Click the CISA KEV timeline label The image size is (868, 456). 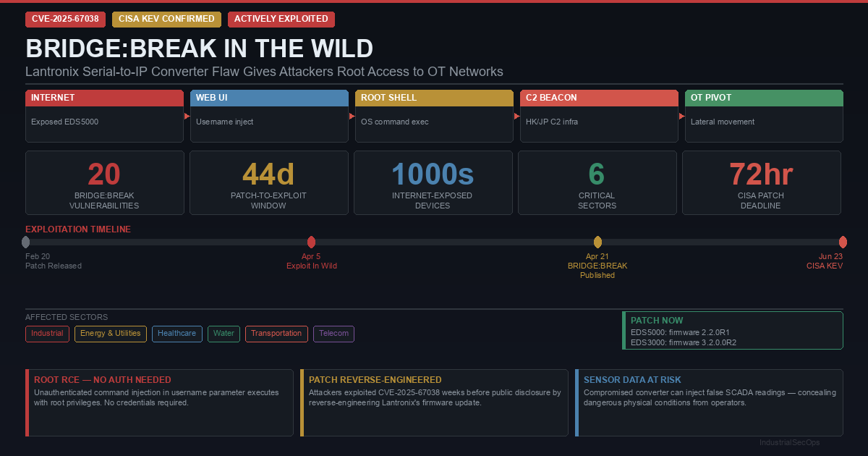pyautogui.click(x=825, y=266)
